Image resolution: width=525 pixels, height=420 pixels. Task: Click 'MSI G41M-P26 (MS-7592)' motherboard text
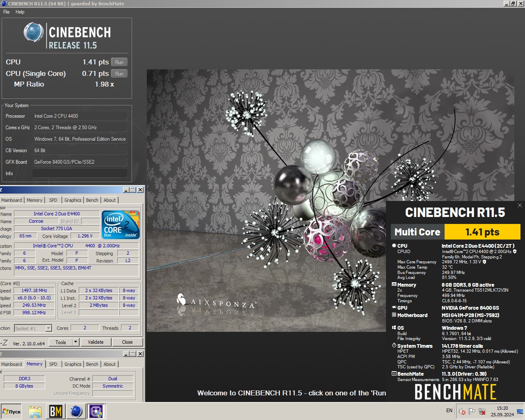470,315
